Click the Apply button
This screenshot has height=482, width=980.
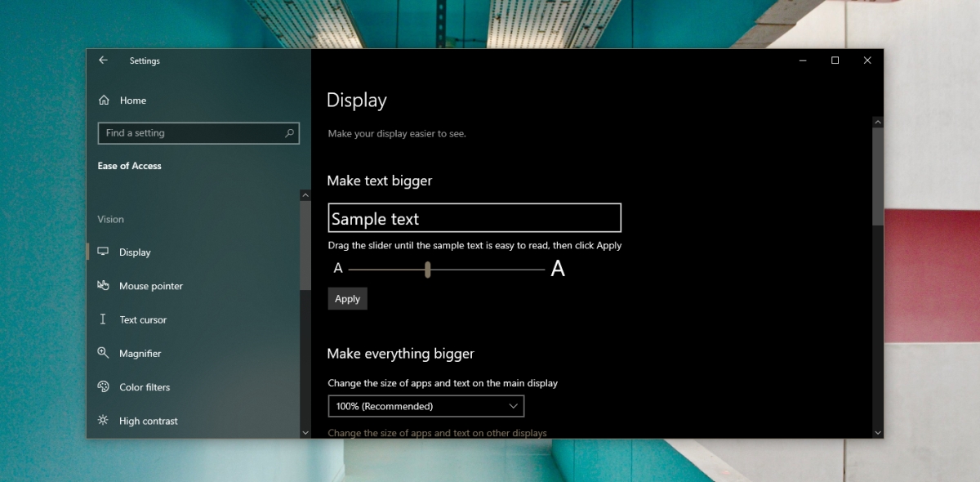[348, 299]
